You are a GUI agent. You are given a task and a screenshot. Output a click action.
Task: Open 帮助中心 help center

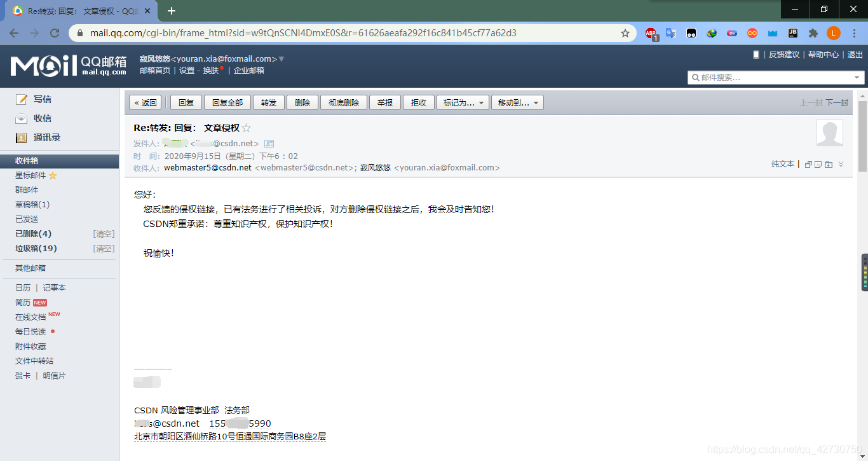824,55
